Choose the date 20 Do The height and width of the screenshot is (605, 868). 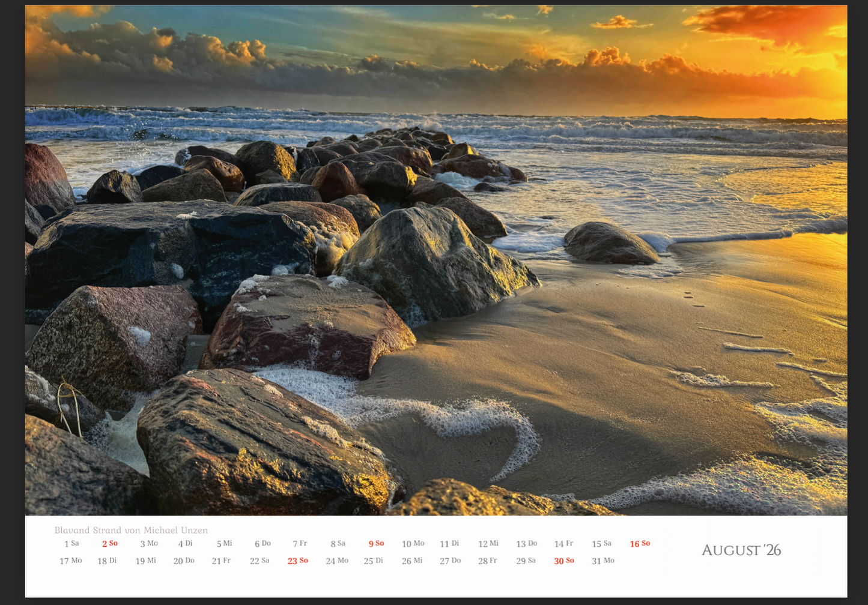[x=184, y=561]
